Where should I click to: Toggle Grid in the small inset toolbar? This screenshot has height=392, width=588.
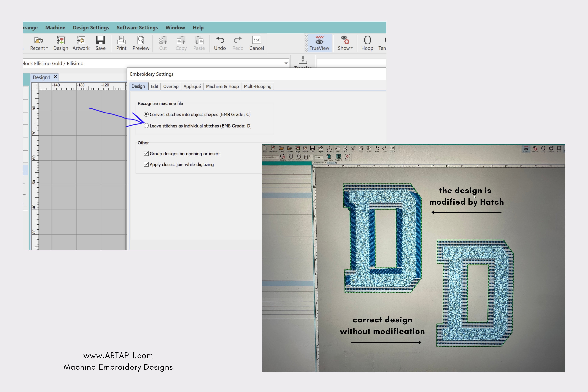point(559,149)
